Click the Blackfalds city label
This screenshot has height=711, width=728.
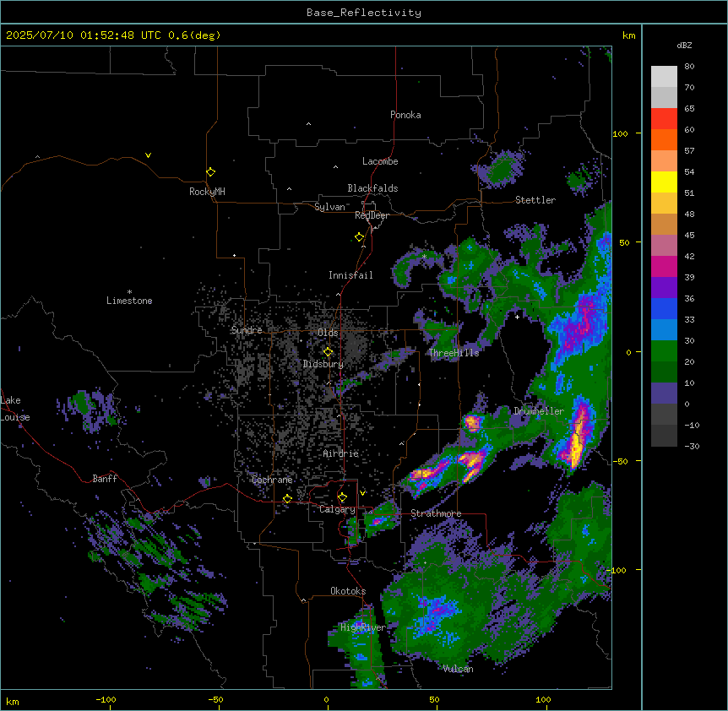372,188
